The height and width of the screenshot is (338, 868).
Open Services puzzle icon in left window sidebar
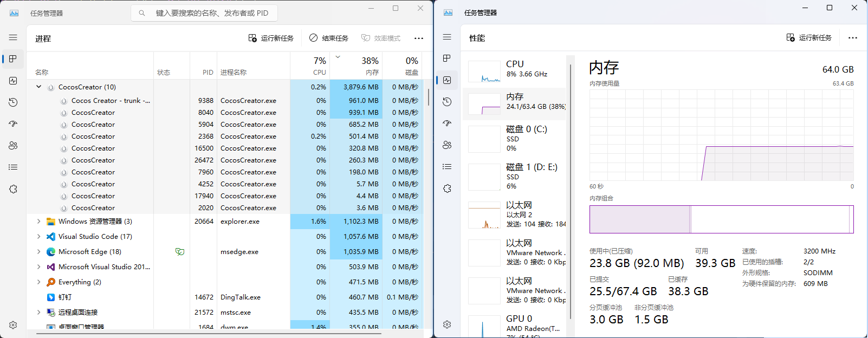13,188
